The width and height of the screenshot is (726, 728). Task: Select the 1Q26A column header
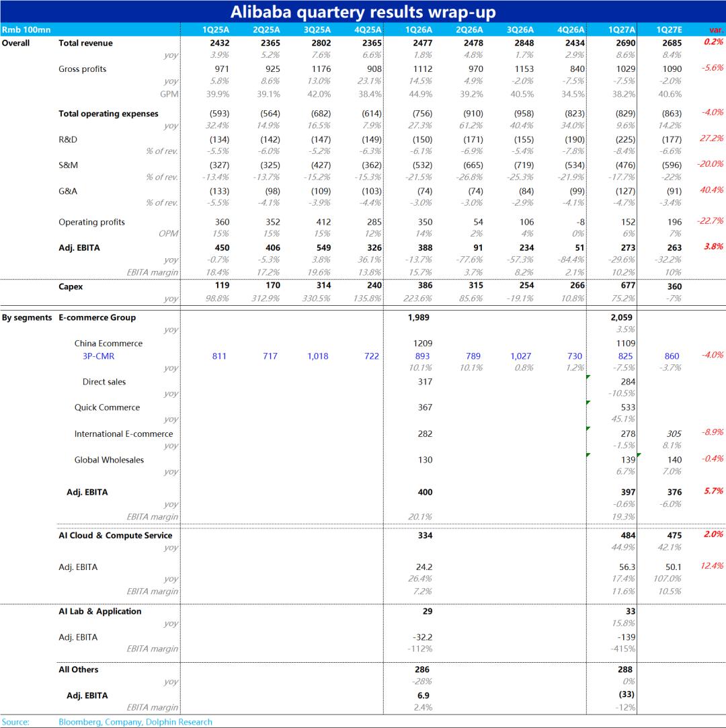point(419,30)
